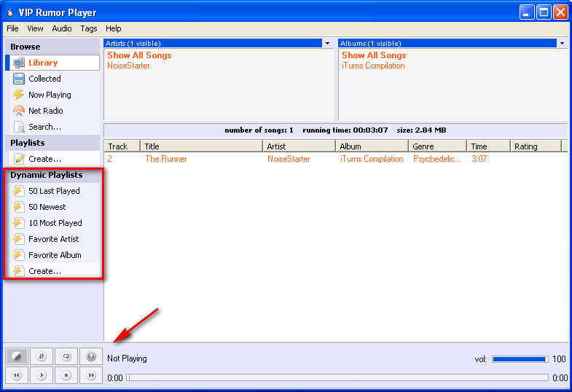
Task: Open the Audio menu
Action: tap(62, 28)
